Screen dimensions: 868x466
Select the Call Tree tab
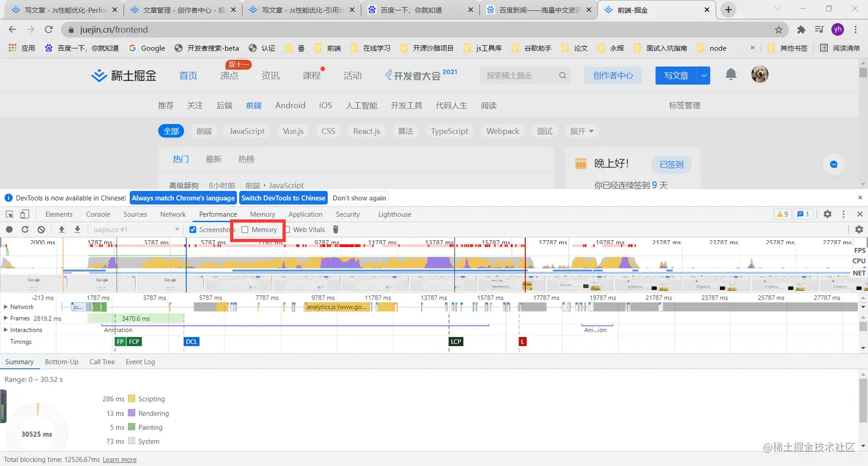[x=102, y=362]
